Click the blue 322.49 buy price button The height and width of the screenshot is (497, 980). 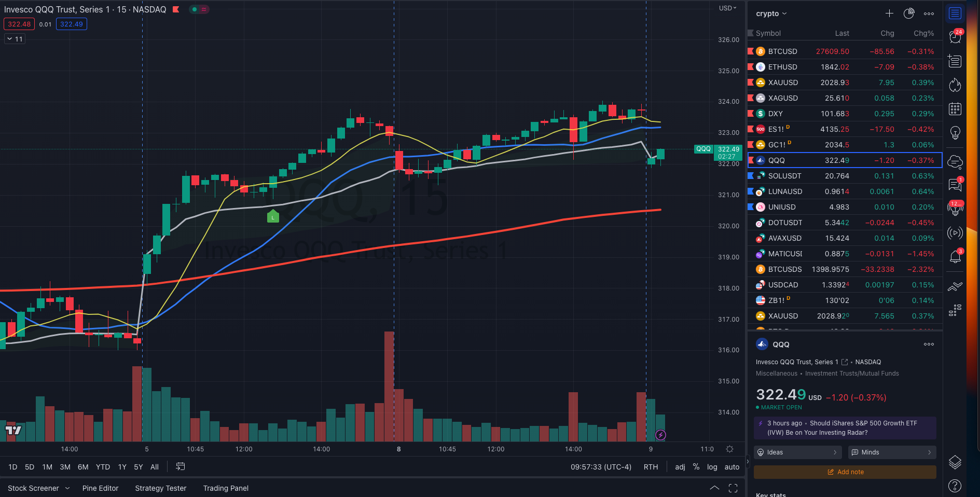click(72, 24)
